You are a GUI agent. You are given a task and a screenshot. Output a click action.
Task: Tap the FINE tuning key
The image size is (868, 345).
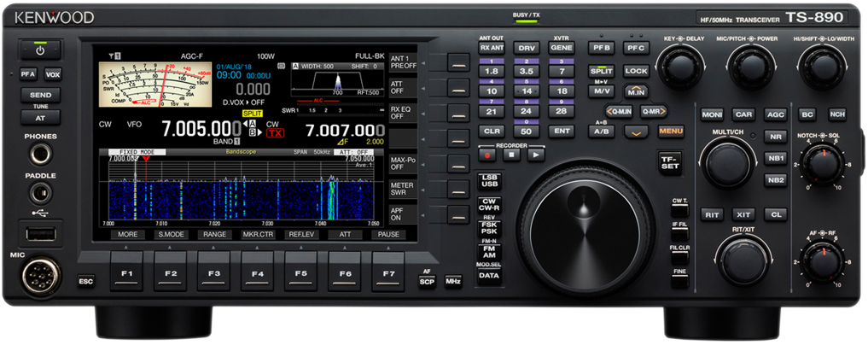tap(680, 282)
